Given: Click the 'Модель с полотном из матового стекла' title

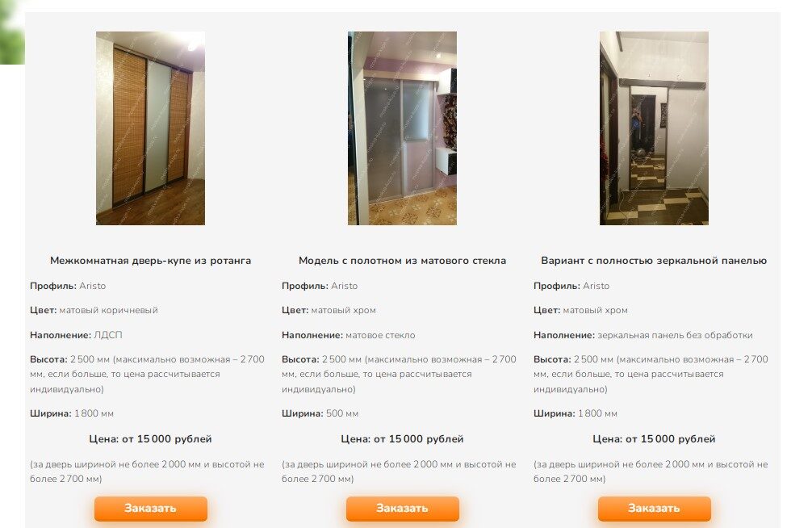Looking at the screenshot, I should (403, 261).
